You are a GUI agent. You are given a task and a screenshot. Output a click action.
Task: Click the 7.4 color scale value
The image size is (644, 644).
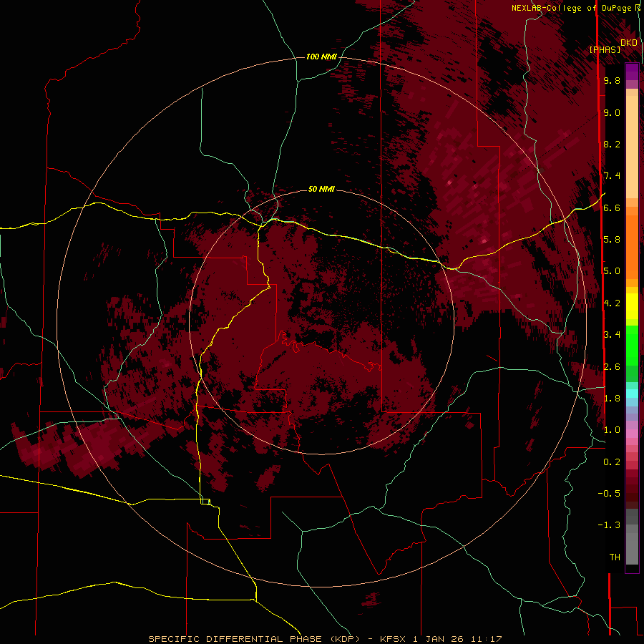tap(612, 176)
